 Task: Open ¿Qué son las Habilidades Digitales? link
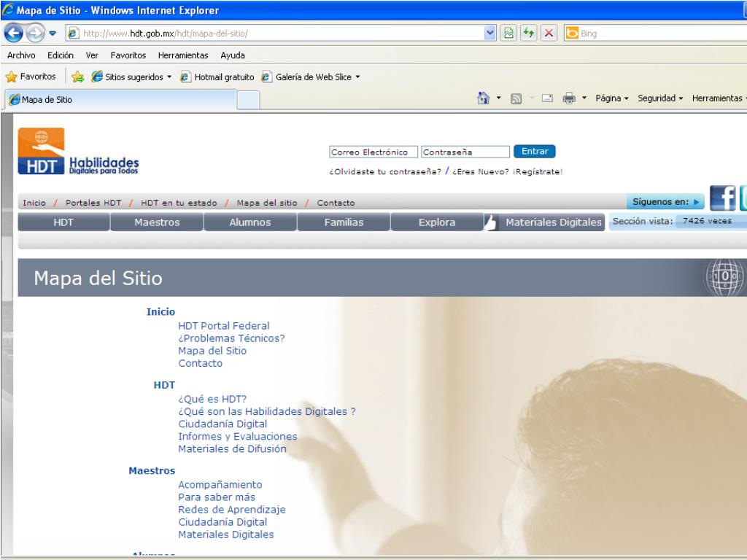pyautogui.click(x=267, y=411)
